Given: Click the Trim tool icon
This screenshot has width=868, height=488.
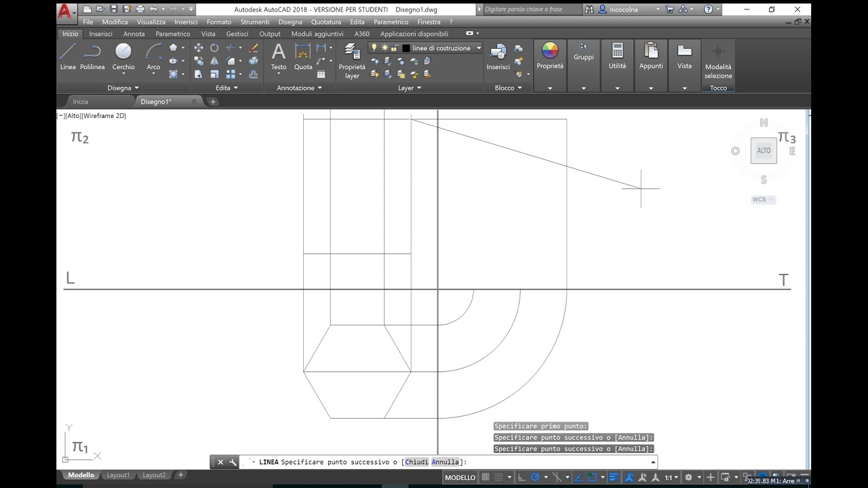Looking at the screenshot, I should 231,48.
